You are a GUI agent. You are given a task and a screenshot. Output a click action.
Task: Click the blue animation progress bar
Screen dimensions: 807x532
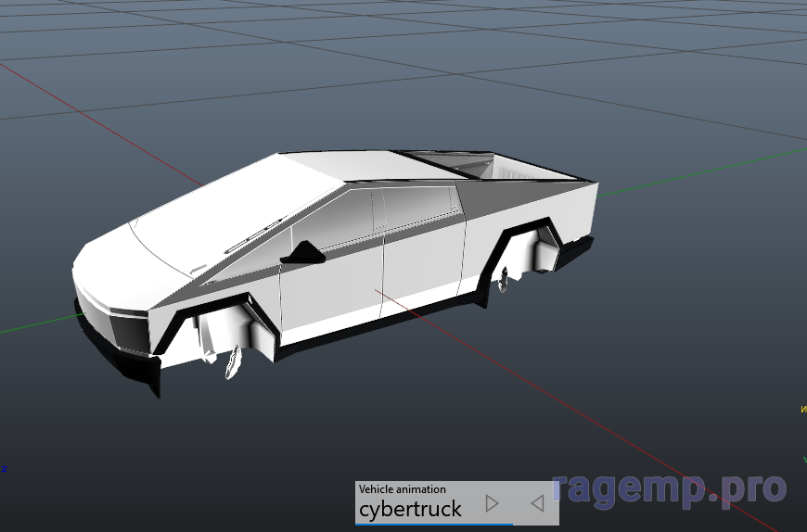click(x=432, y=524)
